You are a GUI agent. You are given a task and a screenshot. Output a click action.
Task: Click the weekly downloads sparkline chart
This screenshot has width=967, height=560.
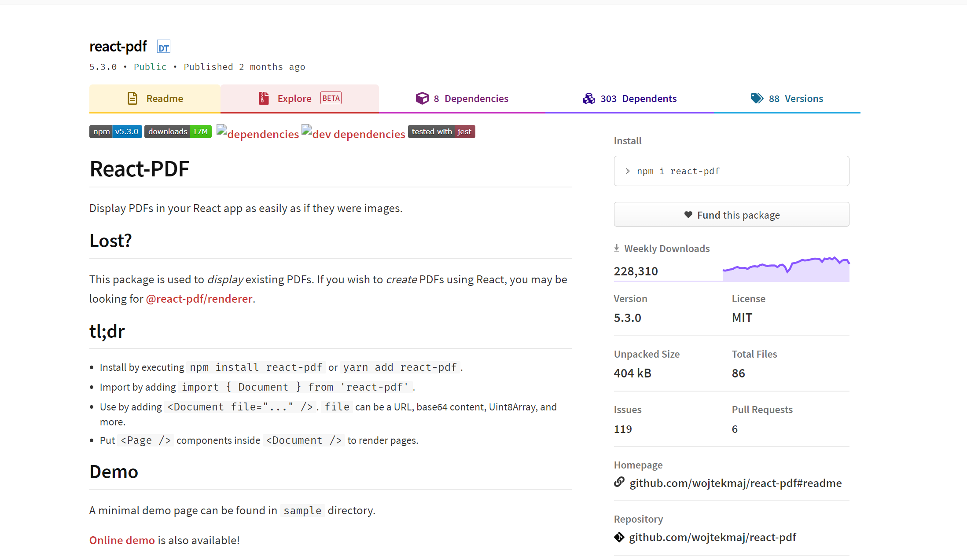pyautogui.click(x=786, y=269)
